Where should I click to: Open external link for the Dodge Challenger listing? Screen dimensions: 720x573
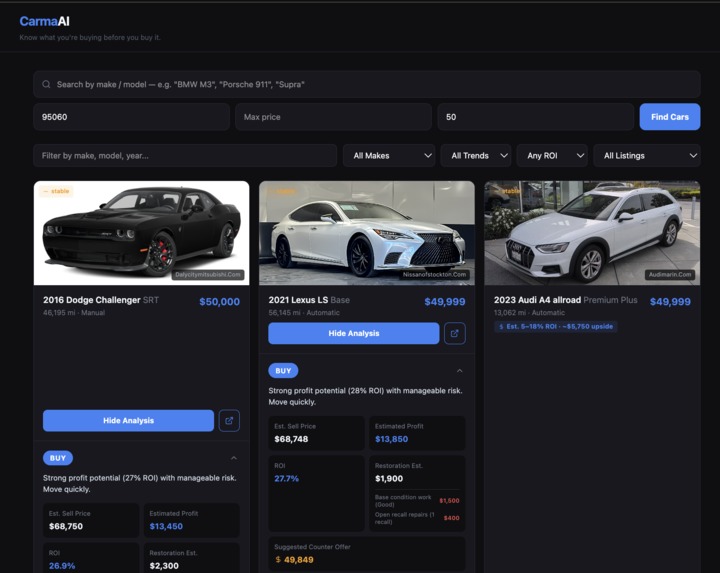pyautogui.click(x=229, y=421)
